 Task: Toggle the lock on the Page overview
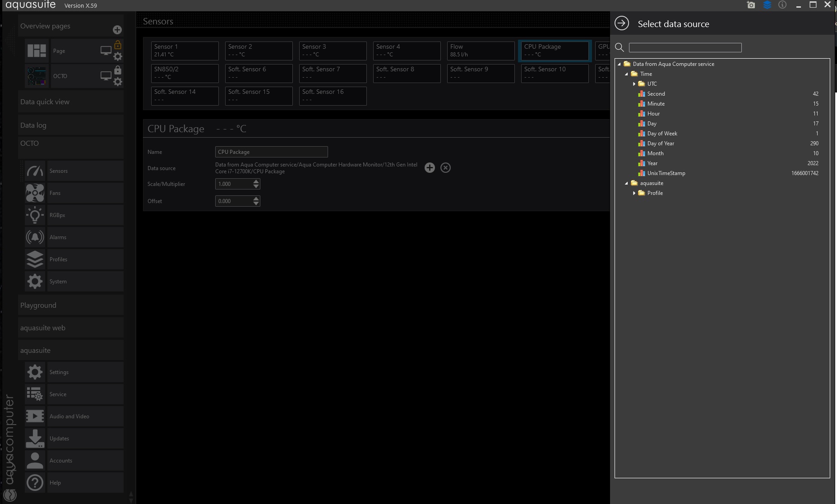coord(118,45)
